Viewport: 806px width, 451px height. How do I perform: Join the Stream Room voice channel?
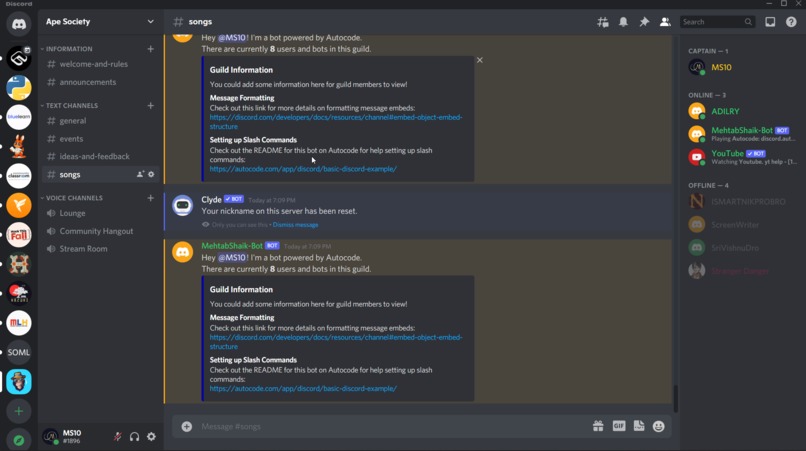click(100, 248)
